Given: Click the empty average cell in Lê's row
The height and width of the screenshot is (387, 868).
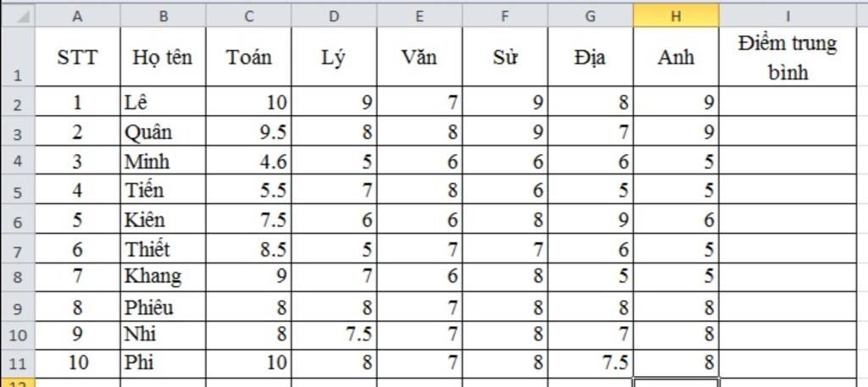Looking at the screenshot, I should pos(788,103).
